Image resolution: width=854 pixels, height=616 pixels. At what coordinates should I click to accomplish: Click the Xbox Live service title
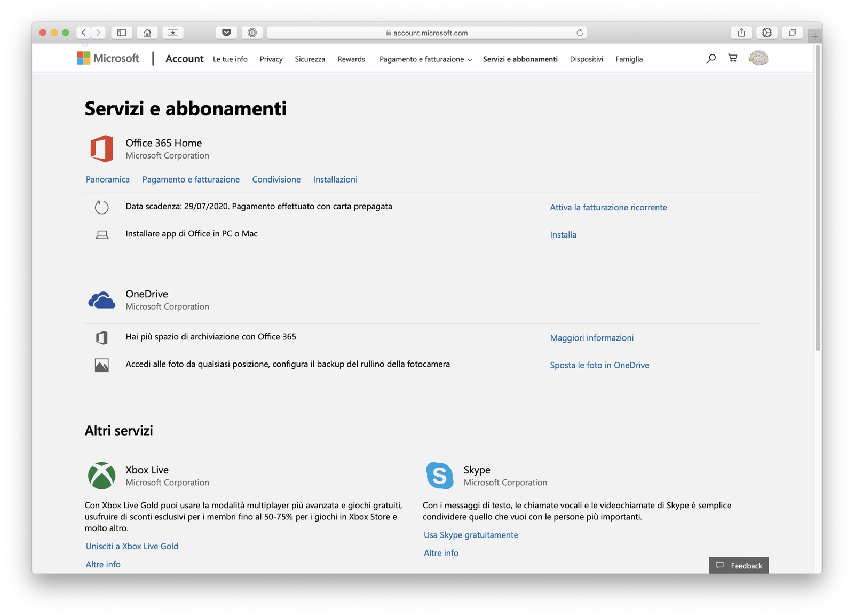coord(147,470)
